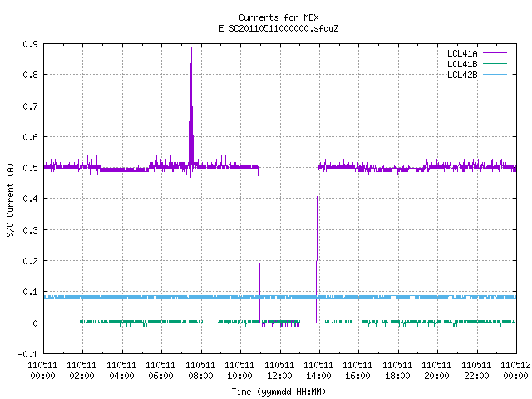Click the '110512 00:00' time tick label
This screenshot has width=532, height=399.
pos(515,371)
